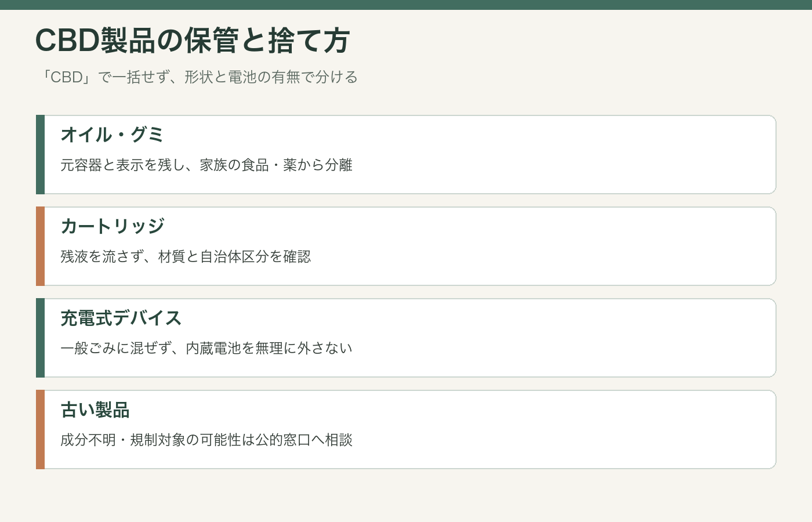Click green accent bar of 充電式デバイス card
The image size is (812, 522).
[40, 338]
